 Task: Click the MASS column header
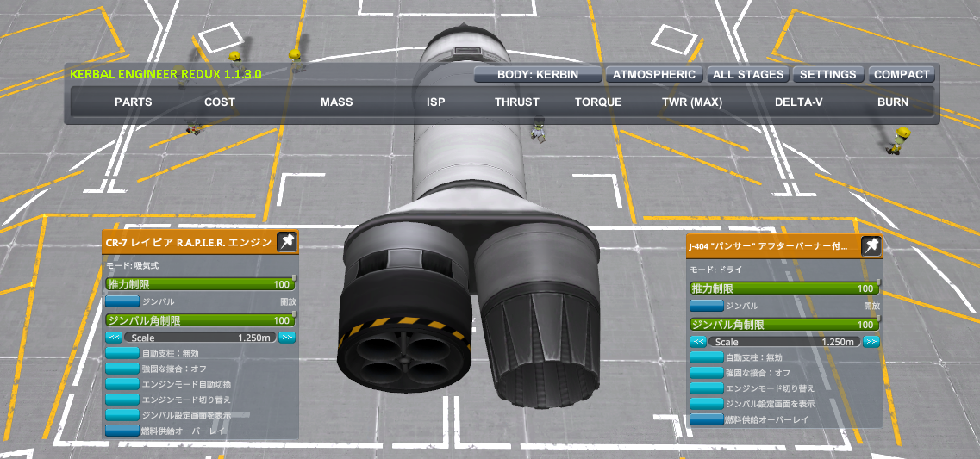[337, 102]
